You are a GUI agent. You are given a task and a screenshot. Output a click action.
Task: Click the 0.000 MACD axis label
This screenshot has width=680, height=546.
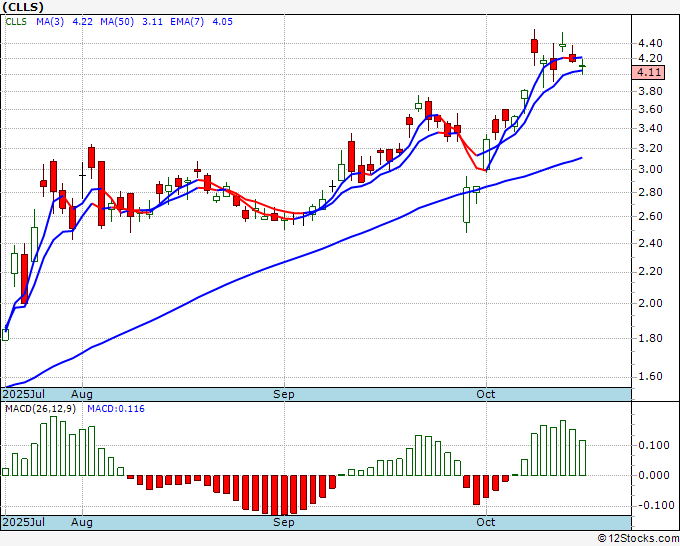(x=654, y=475)
